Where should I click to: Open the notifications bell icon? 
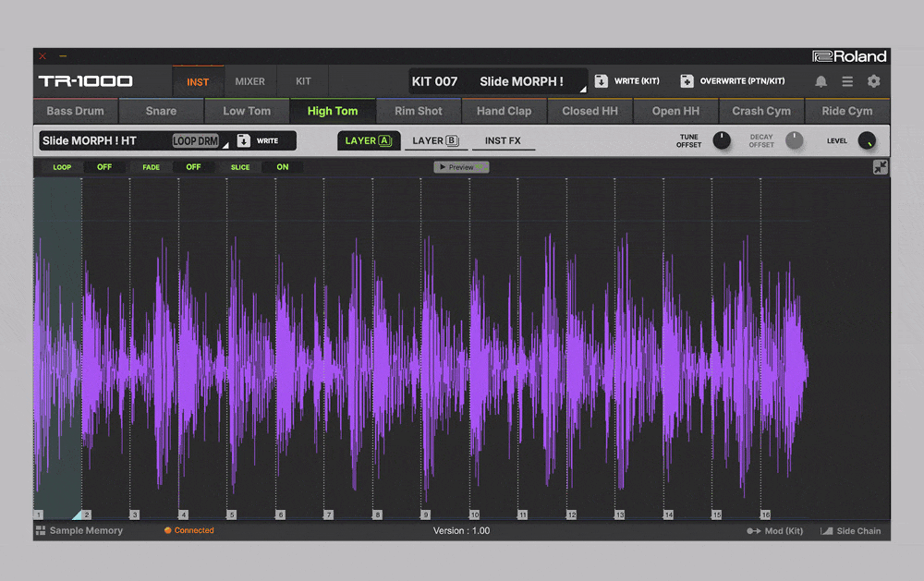point(821,81)
